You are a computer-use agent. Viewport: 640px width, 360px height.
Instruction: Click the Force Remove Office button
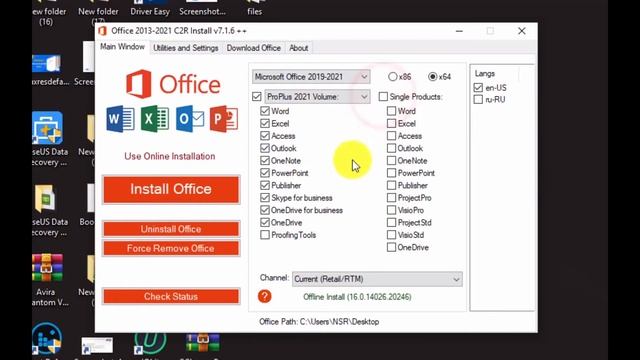[x=171, y=248]
